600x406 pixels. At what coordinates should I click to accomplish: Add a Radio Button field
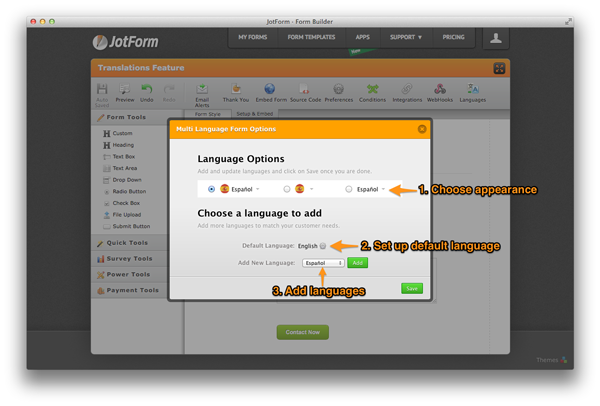click(125, 191)
